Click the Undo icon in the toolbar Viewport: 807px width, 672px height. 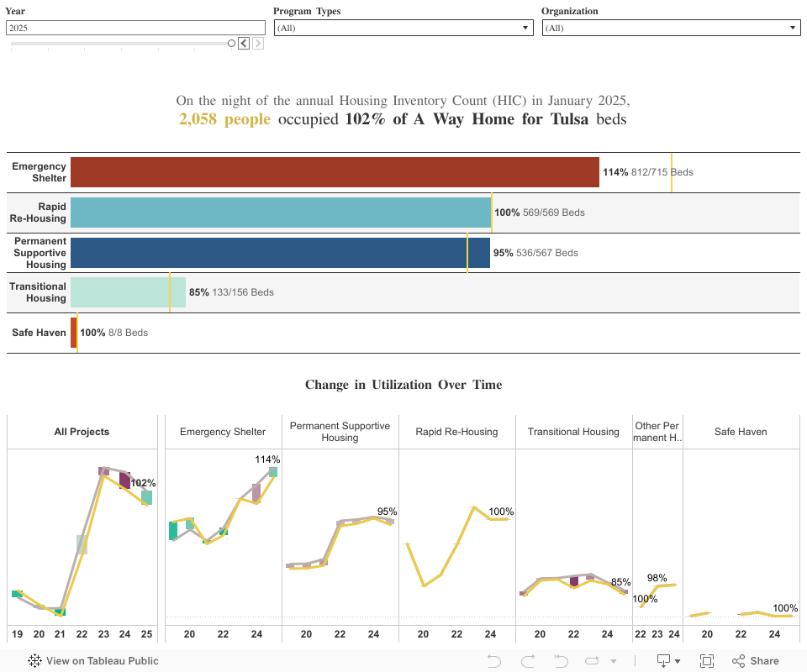[494, 661]
